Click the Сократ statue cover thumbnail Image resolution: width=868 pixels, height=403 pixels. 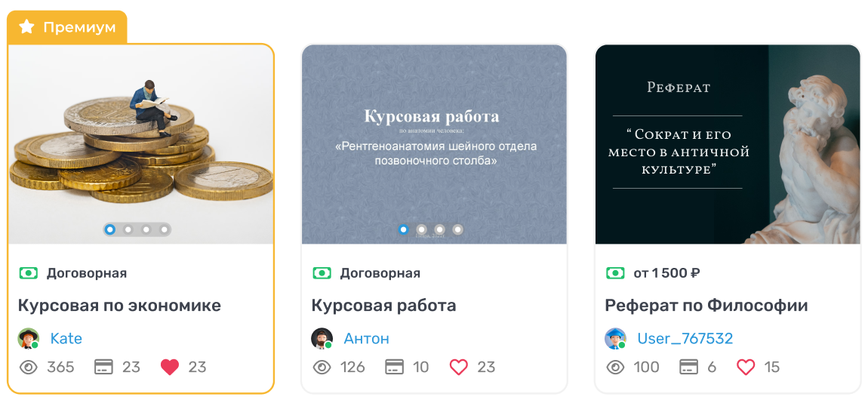click(728, 144)
